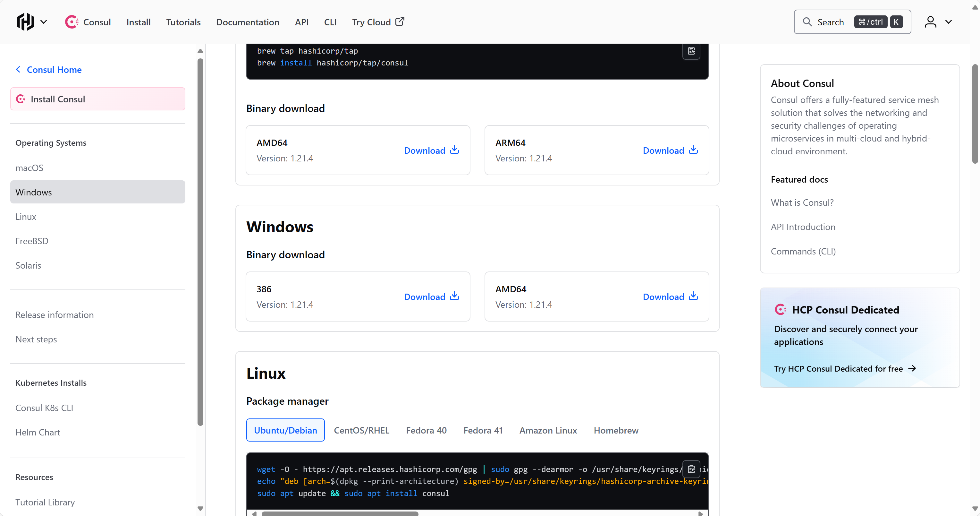This screenshot has width=980, height=516.
Task: Open the user account icon
Action: click(x=930, y=22)
